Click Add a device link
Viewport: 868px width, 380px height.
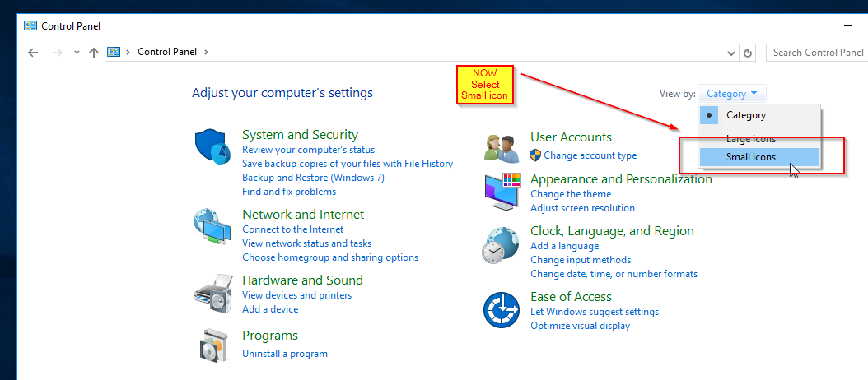tap(270, 309)
